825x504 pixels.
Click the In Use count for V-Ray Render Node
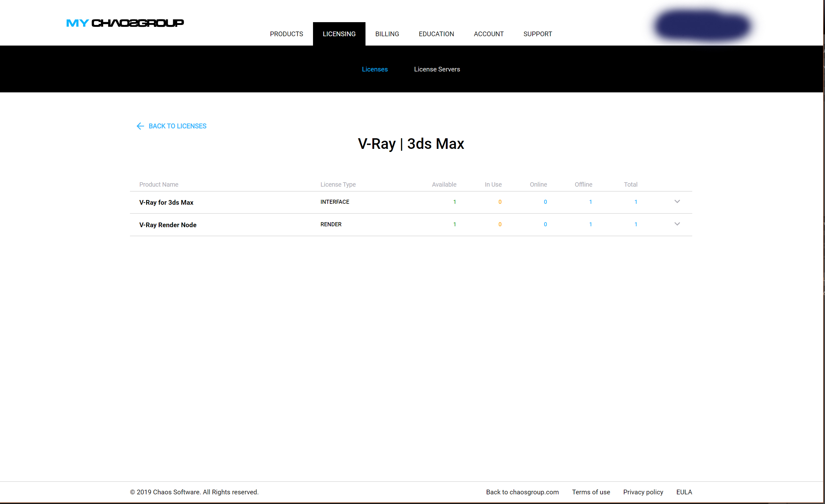(x=499, y=224)
